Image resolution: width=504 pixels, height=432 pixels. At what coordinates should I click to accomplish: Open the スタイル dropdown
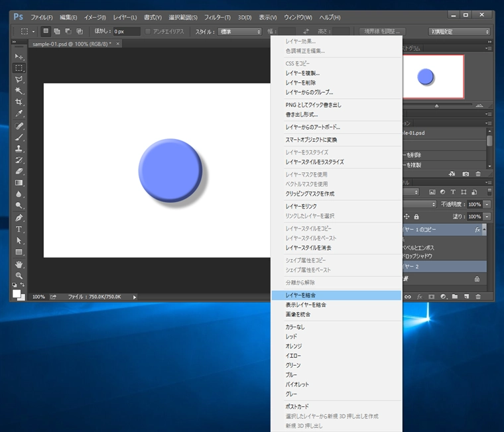click(x=239, y=32)
